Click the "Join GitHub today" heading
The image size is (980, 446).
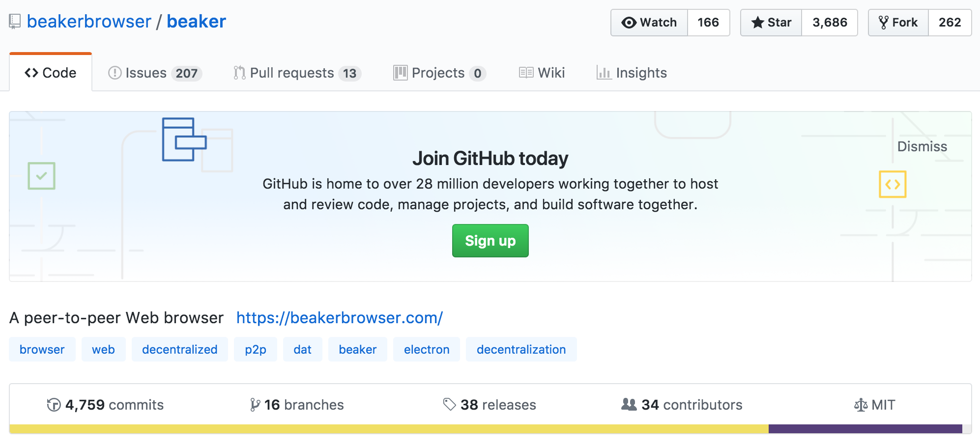coord(490,158)
